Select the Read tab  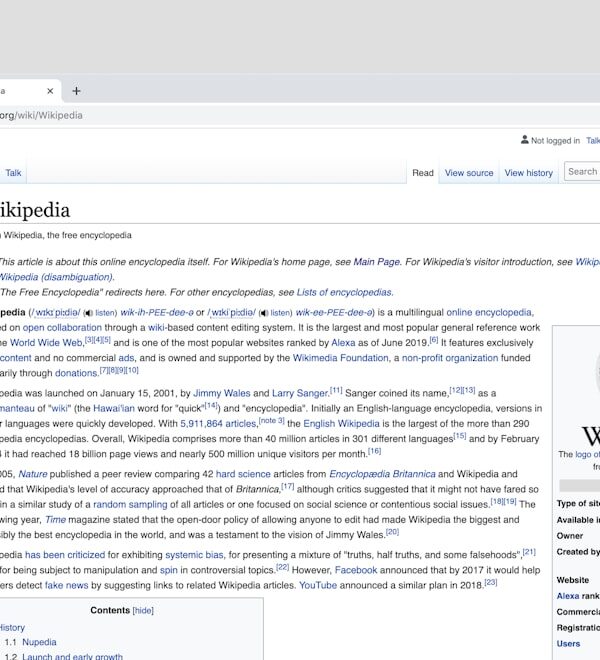tap(423, 173)
